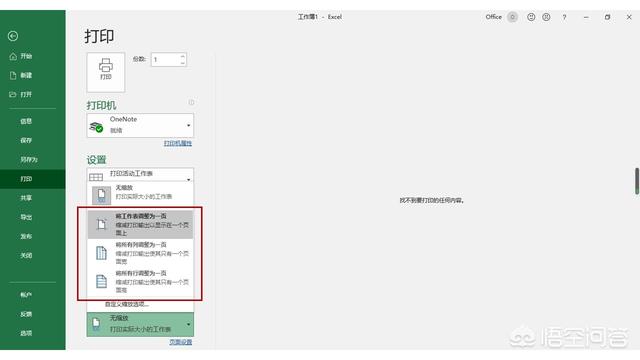Image resolution: width=640 pixels, height=360 pixels.
Task: Open custom scaling options entry
Action: click(127, 304)
